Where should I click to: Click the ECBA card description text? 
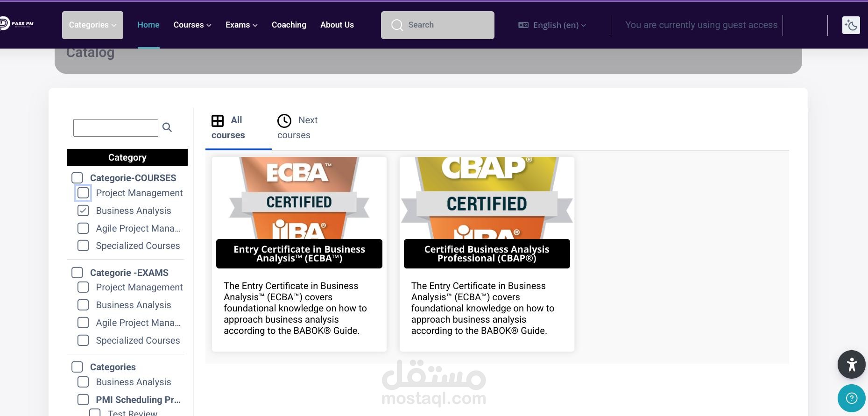coord(295,308)
